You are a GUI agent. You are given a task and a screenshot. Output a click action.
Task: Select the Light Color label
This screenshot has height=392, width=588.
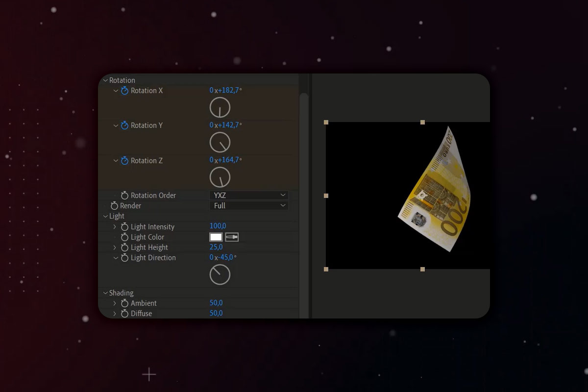[x=147, y=237]
